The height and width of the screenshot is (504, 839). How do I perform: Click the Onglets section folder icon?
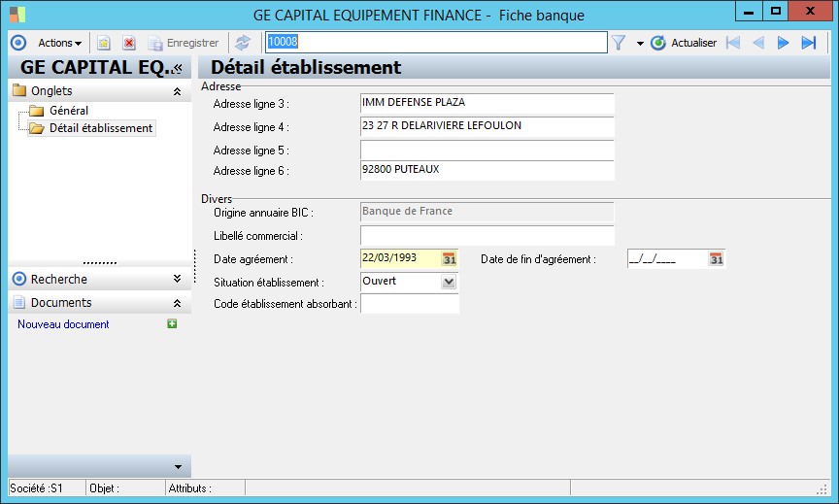coord(19,90)
